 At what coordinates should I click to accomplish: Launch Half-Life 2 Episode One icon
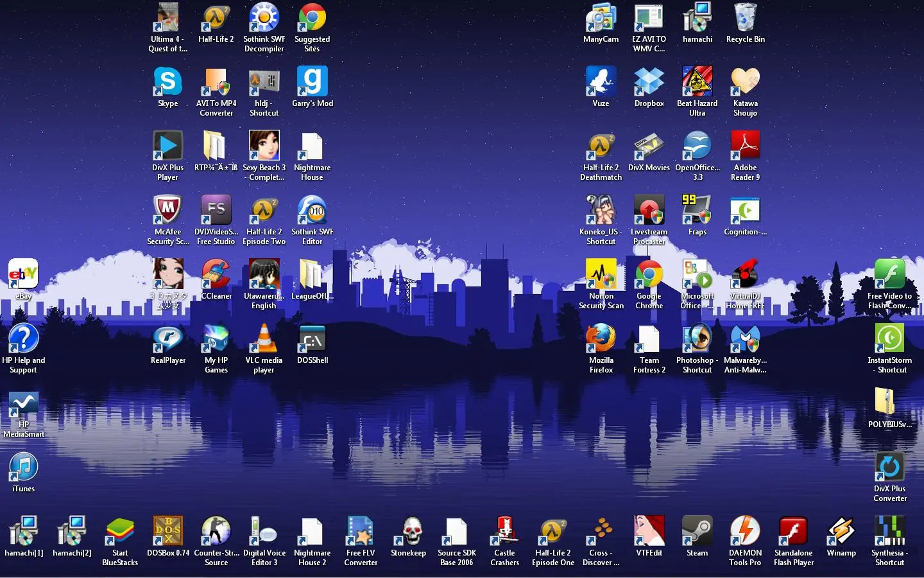(553, 531)
